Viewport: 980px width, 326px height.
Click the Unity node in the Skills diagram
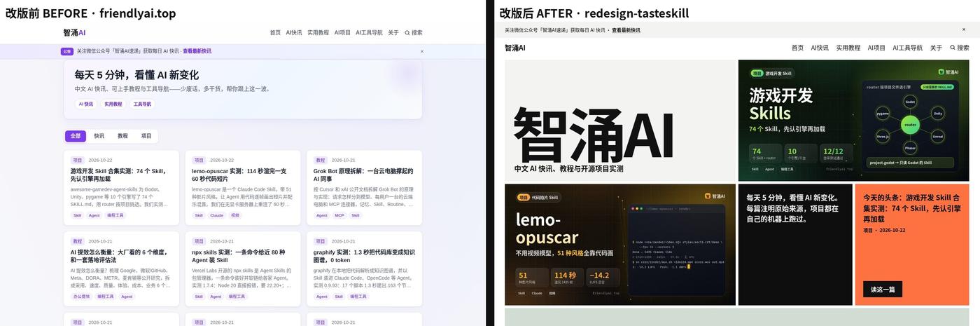coord(938,113)
